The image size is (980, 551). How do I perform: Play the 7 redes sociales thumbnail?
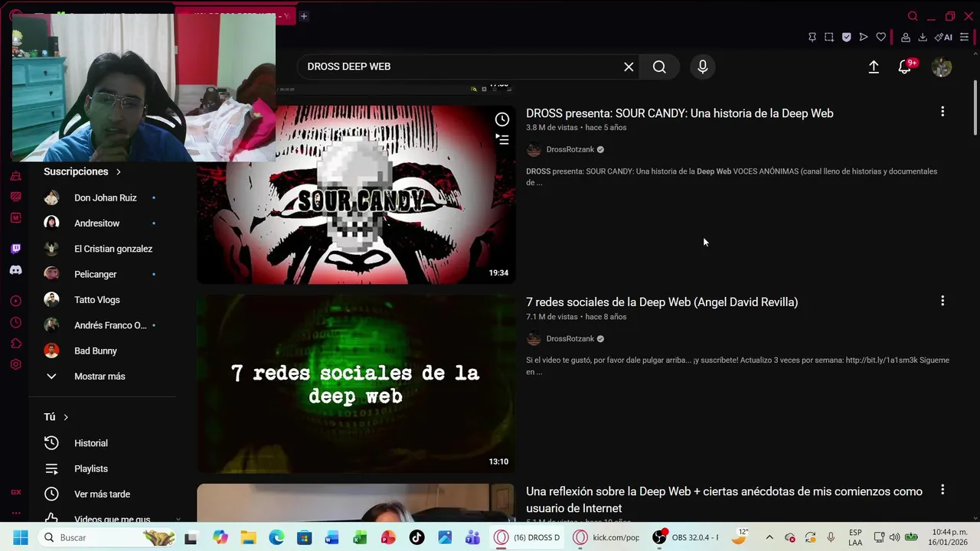(x=356, y=383)
